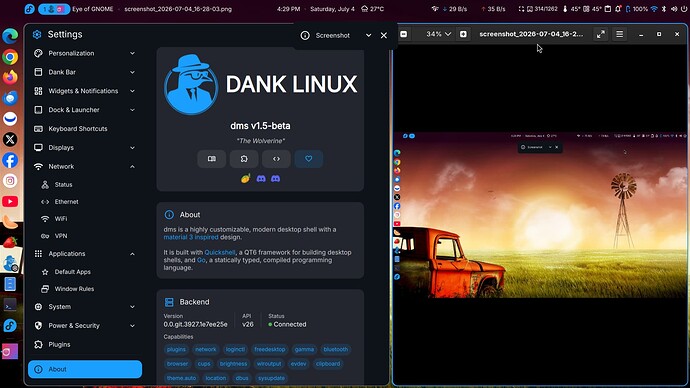Click the Bluetooth icon in the top bar
This screenshot has height=388, width=690.
[664, 9]
